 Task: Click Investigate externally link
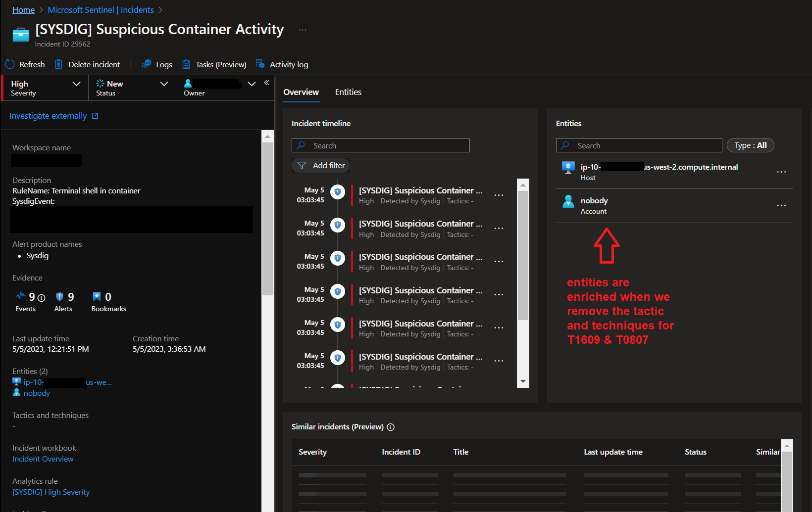click(x=48, y=115)
